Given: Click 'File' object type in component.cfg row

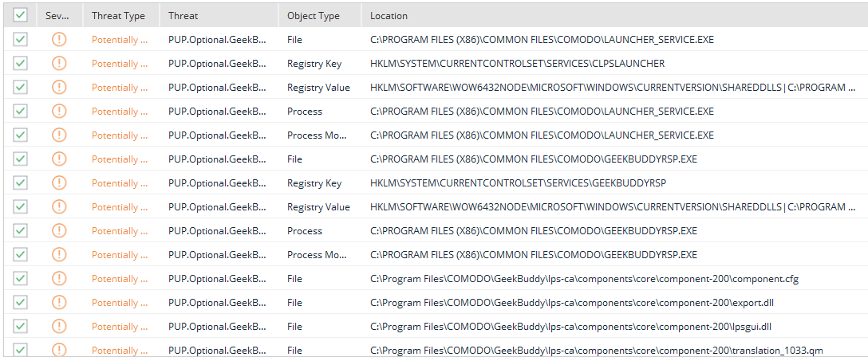Looking at the screenshot, I should coord(294,279).
